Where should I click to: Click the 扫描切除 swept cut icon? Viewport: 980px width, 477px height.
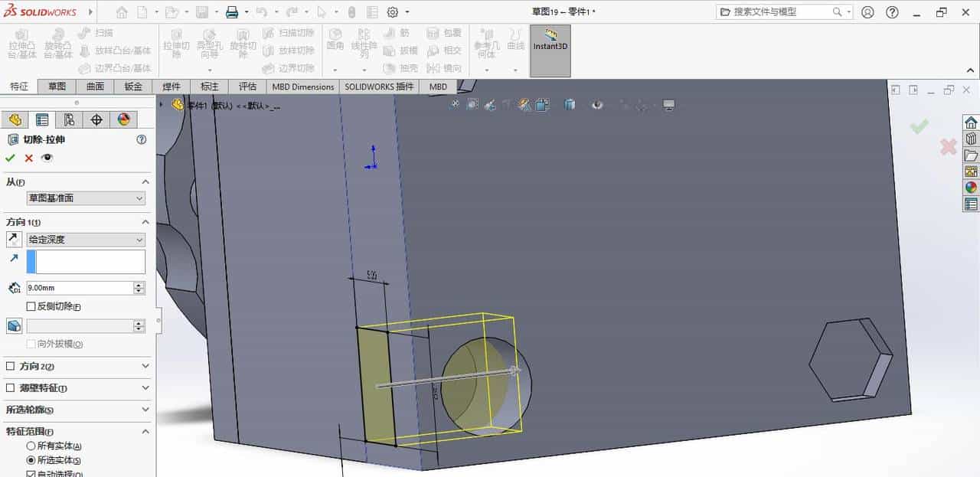(289, 33)
